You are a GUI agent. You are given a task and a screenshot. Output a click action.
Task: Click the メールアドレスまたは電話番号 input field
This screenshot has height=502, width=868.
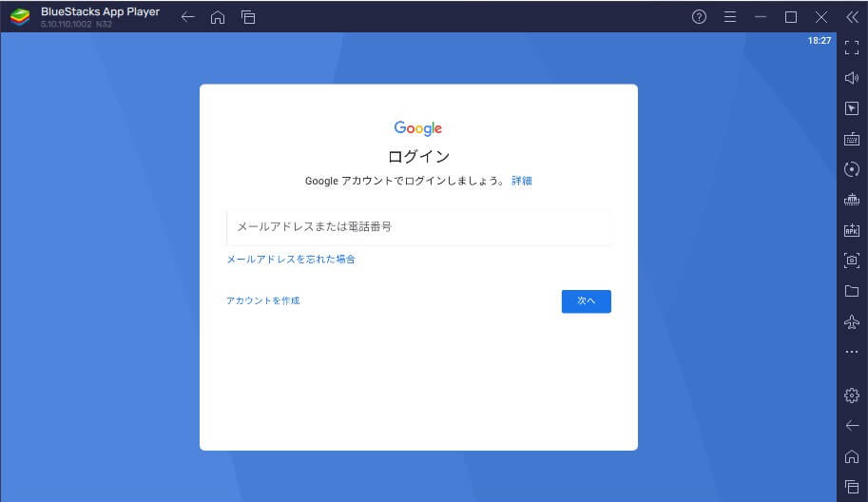[x=418, y=227]
